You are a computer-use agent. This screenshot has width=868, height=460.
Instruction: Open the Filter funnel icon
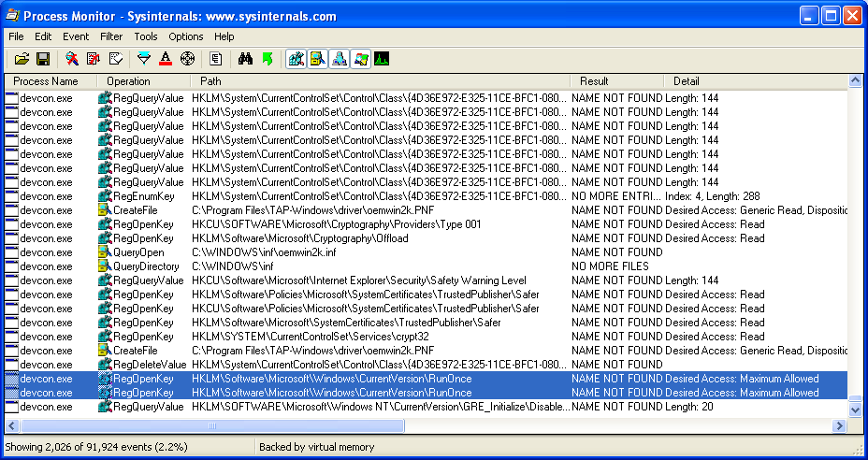(144, 59)
